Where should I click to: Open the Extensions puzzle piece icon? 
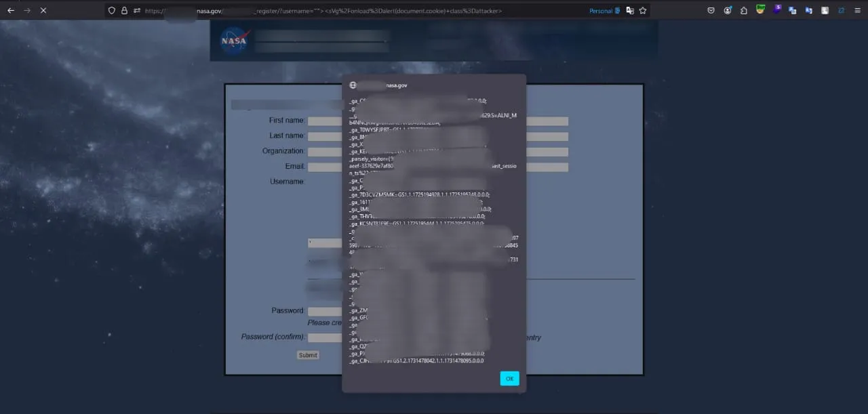[x=744, y=11]
